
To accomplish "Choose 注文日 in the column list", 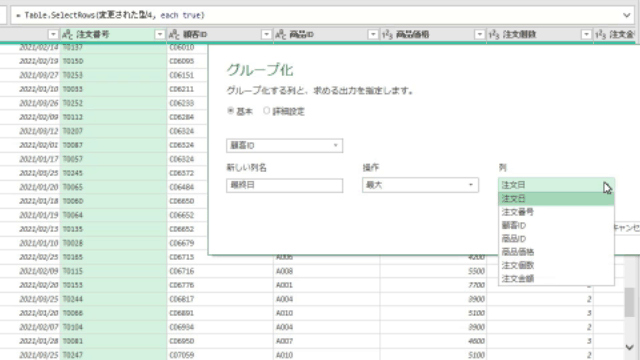I will (556, 199).
